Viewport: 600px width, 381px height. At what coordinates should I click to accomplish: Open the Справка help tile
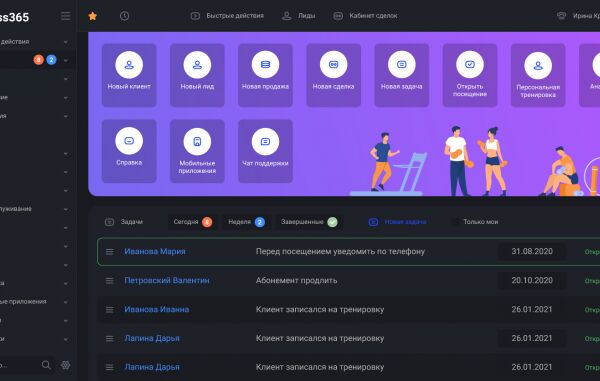(x=129, y=151)
